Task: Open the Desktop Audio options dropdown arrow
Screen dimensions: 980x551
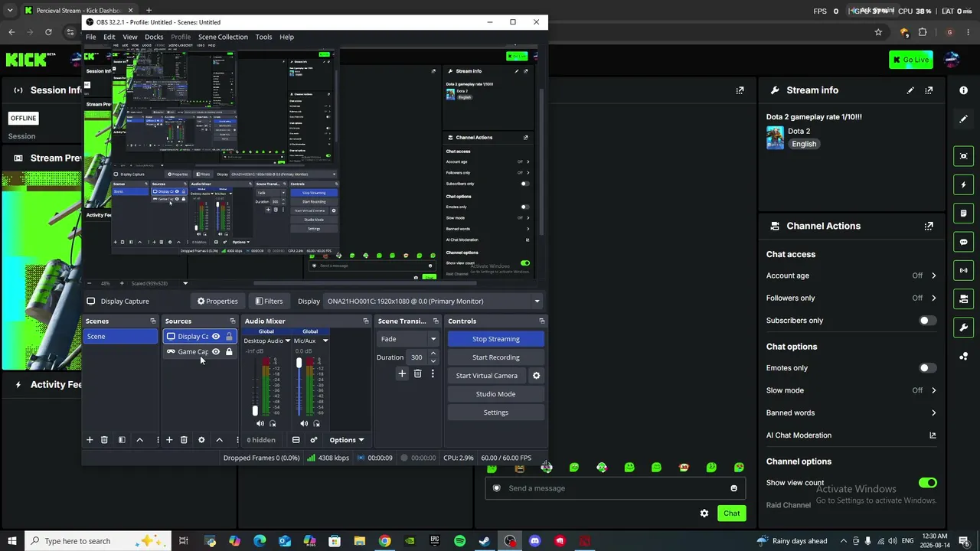Action: pyautogui.click(x=287, y=341)
